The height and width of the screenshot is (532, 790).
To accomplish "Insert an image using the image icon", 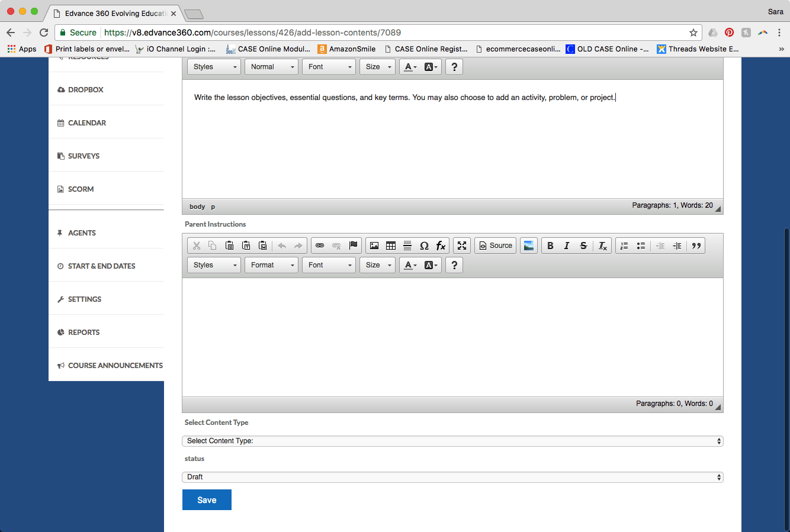I will click(x=374, y=246).
